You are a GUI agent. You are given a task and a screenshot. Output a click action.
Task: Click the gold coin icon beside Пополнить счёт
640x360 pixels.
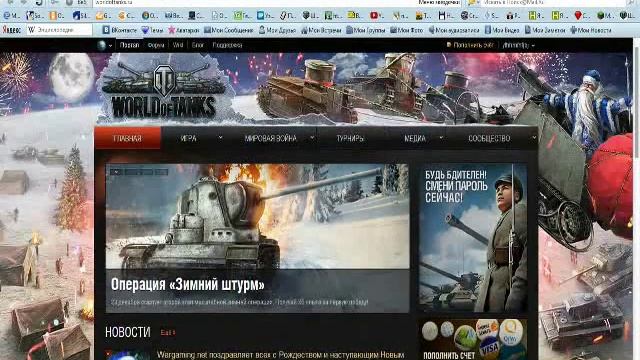[449, 45]
